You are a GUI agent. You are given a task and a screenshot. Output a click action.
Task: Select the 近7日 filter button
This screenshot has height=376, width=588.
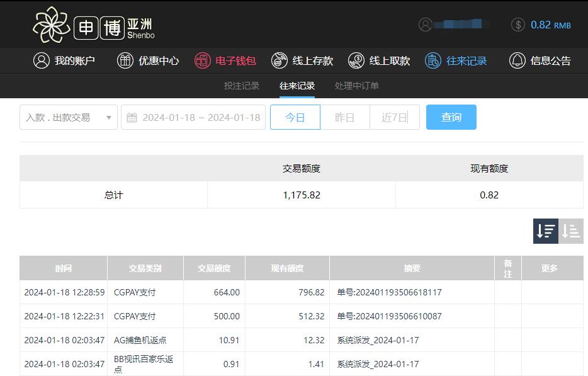(x=395, y=117)
